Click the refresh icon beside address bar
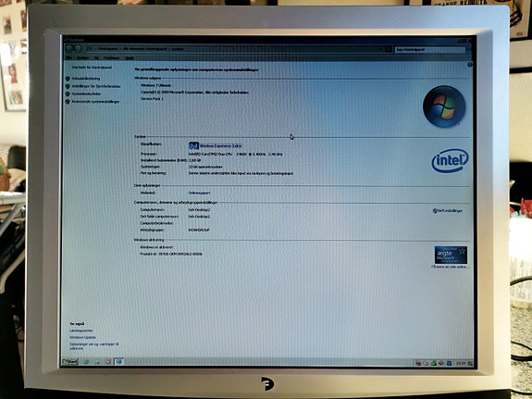 pyautogui.click(x=390, y=49)
